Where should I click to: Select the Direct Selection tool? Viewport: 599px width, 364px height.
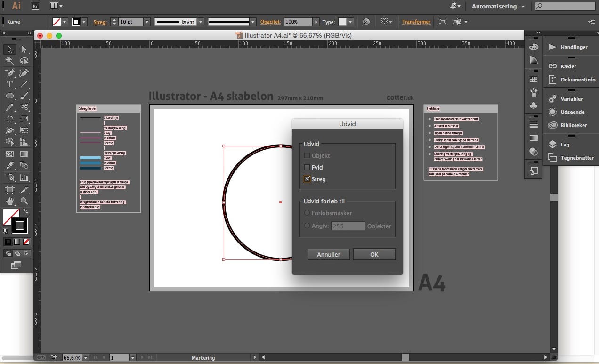24,49
